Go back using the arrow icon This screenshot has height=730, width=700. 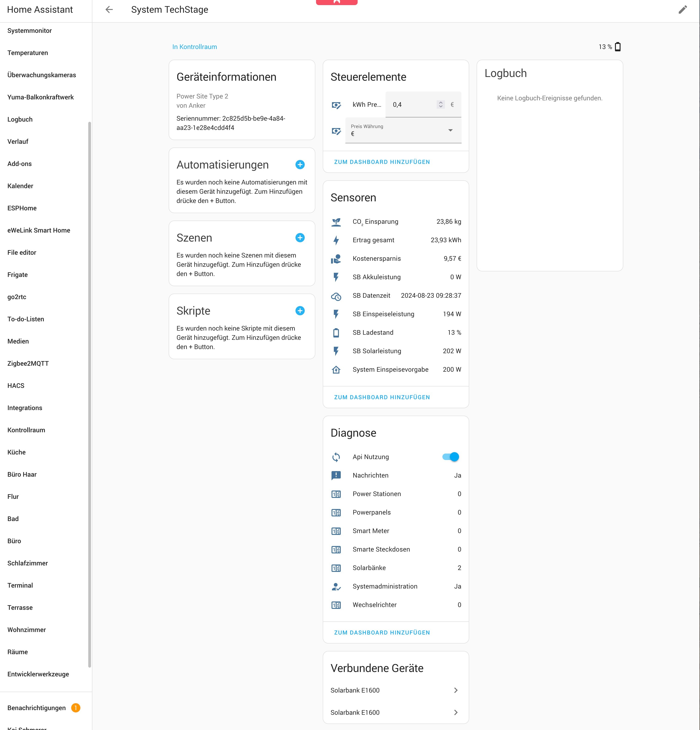(x=109, y=10)
